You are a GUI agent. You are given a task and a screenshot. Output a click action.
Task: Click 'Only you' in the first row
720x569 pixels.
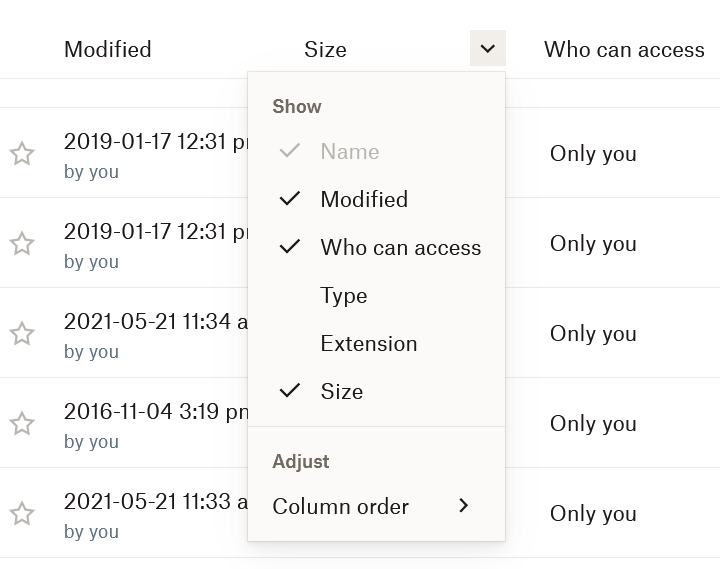click(593, 154)
